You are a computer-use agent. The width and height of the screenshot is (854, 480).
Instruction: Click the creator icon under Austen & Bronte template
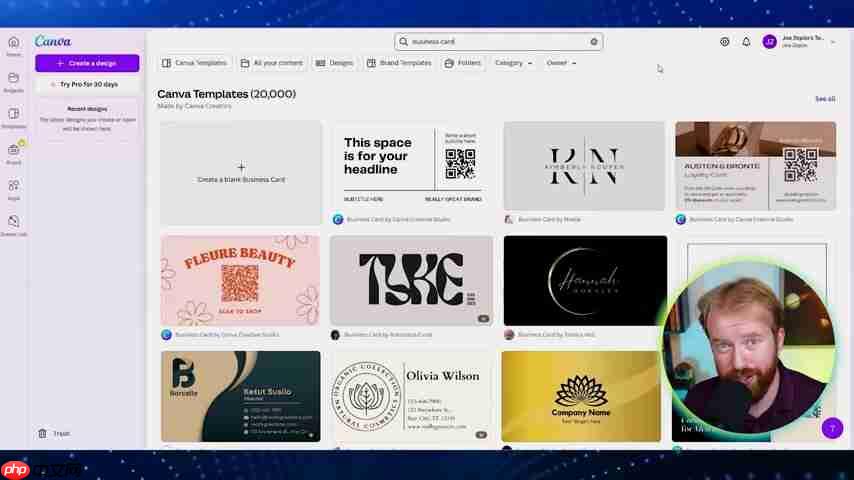tap(680, 220)
